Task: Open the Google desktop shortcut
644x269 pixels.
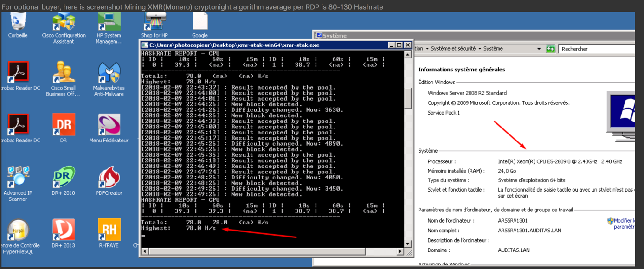Action: click(x=200, y=21)
